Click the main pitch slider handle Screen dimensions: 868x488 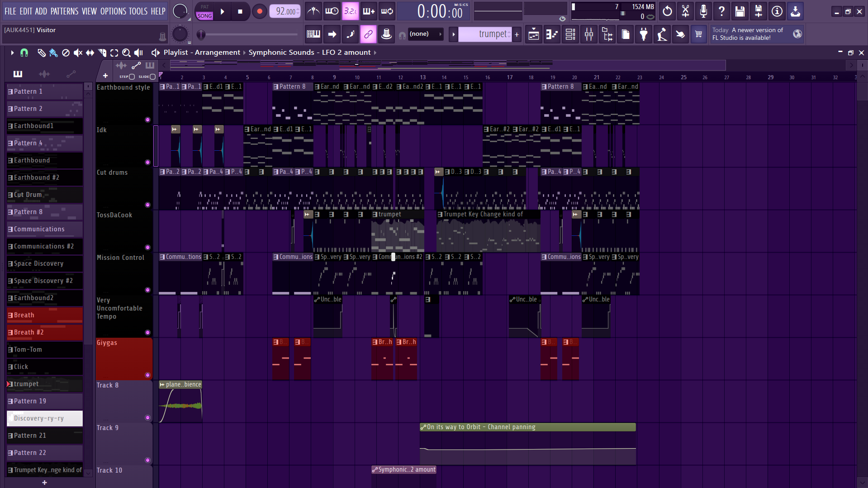201,34
